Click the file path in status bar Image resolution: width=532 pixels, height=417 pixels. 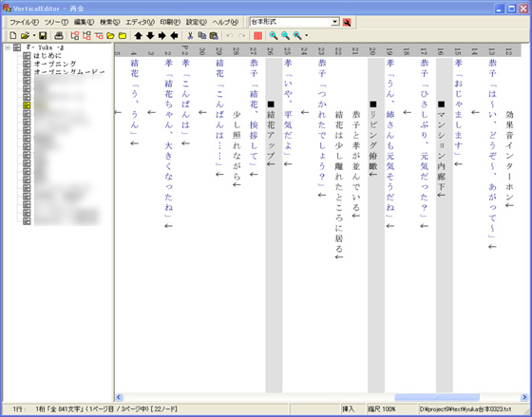pyautogui.click(x=465, y=409)
